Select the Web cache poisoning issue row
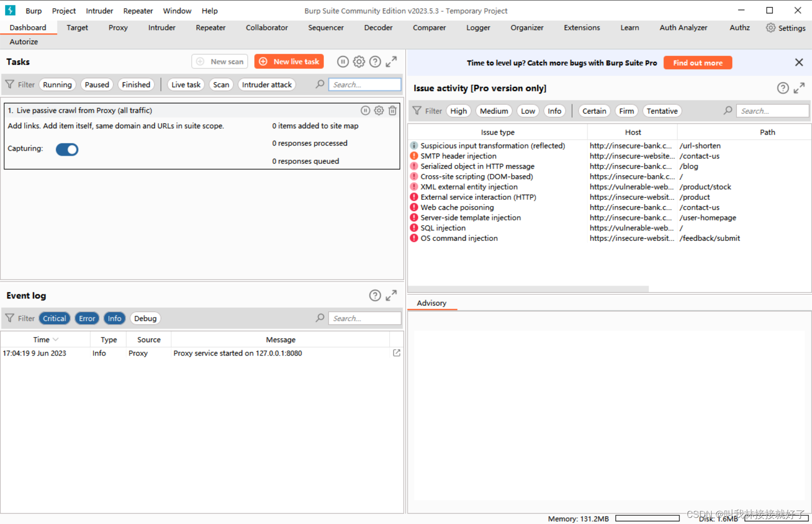This screenshot has height=524, width=812. 610,208
